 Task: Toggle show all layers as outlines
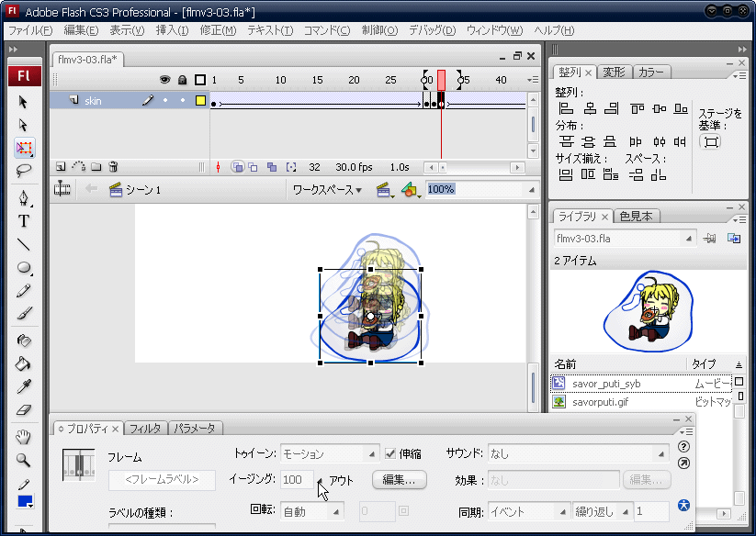[x=200, y=80]
